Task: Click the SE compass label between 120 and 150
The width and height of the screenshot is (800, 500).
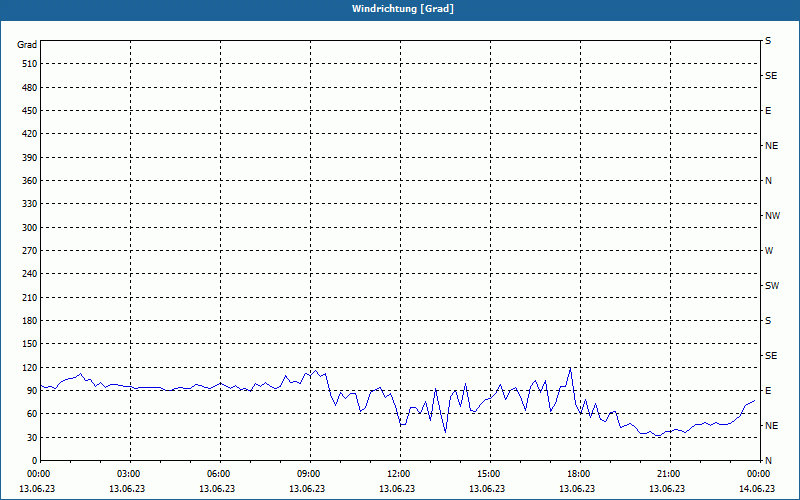Action: pyautogui.click(x=771, y=356)
